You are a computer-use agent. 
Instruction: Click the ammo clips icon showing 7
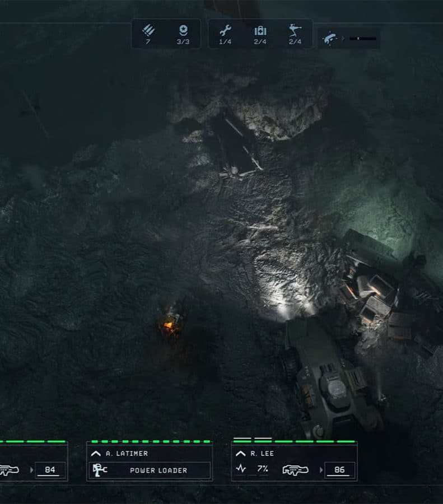click(x=148, y=31)
